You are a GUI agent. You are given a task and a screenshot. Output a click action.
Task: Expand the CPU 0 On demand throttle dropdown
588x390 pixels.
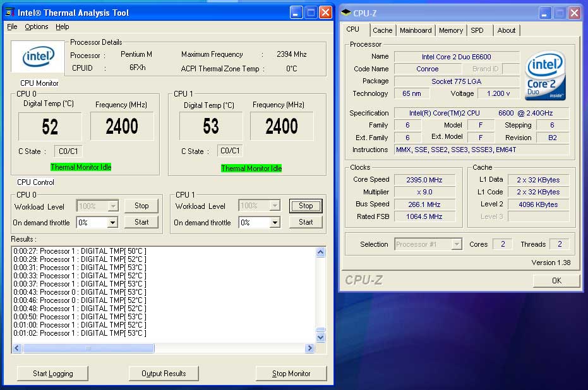[112, 223]
